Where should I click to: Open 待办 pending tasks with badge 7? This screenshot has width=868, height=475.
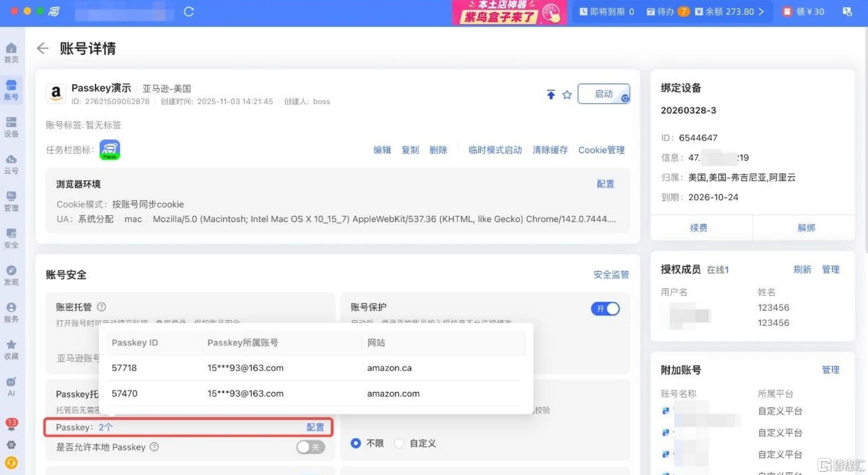pyautogui.click(x=668, y=12)
